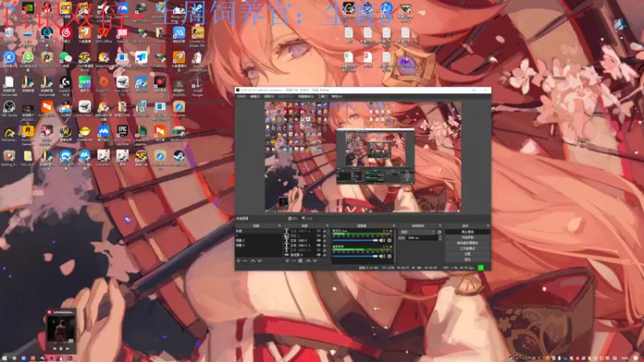Adjust the 桌面音频 volume slider
This screenshot has width=644, height=362.
355,256
